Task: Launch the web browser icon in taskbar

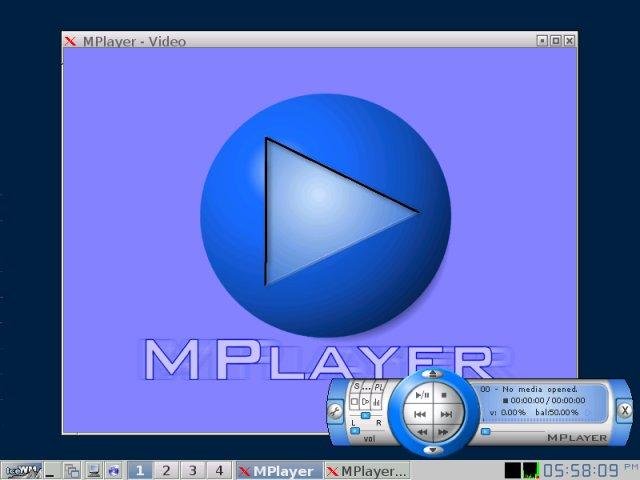Action: pos(114,471)
